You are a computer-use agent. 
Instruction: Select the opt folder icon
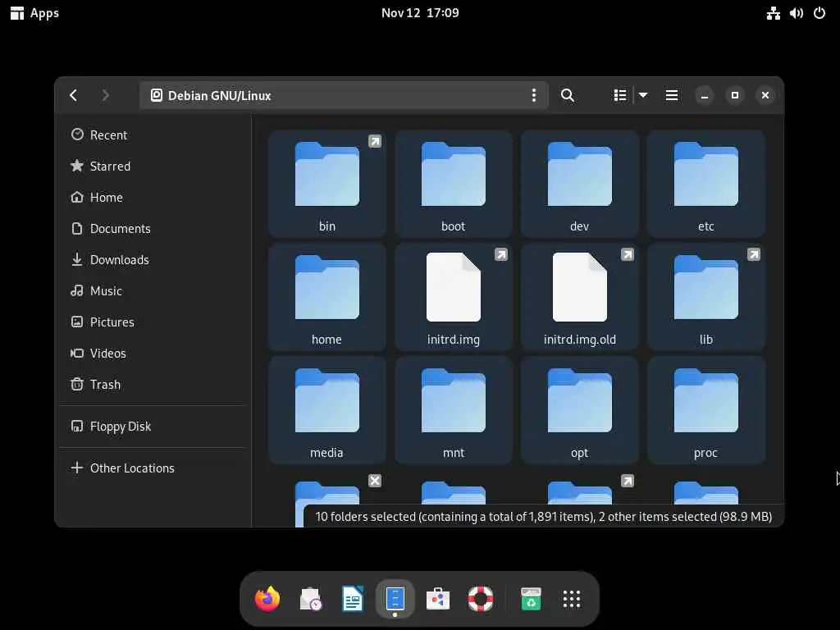(x=580, y=400)
